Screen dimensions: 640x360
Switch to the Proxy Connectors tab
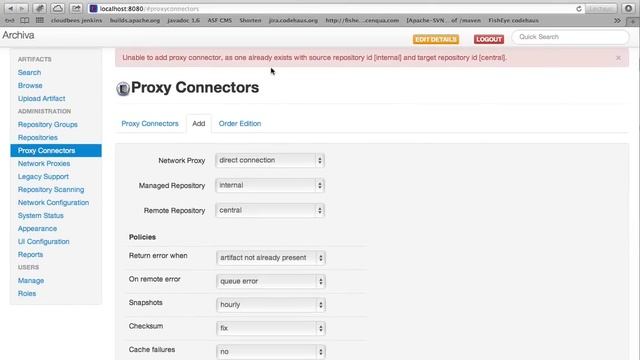150,124
